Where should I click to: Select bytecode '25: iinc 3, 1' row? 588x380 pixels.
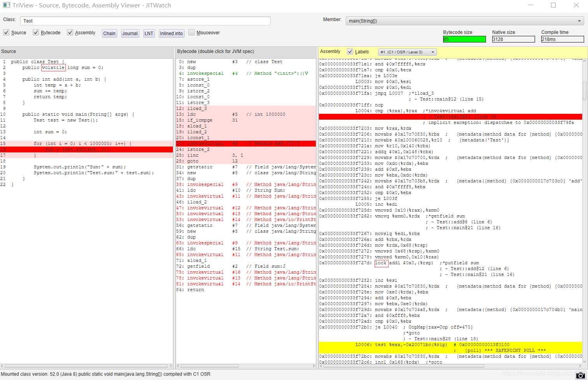coord(246,155)
